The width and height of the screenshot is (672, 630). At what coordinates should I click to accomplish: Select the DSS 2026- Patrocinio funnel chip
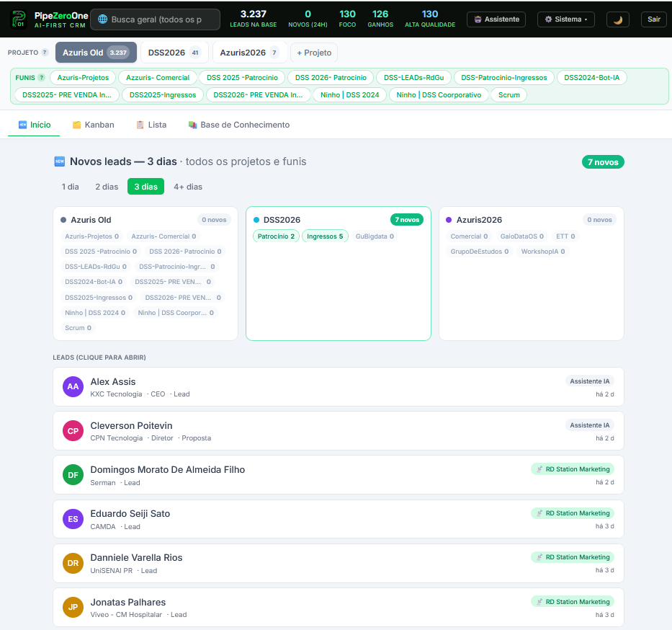pyautogui.click(x=331, y=78)
